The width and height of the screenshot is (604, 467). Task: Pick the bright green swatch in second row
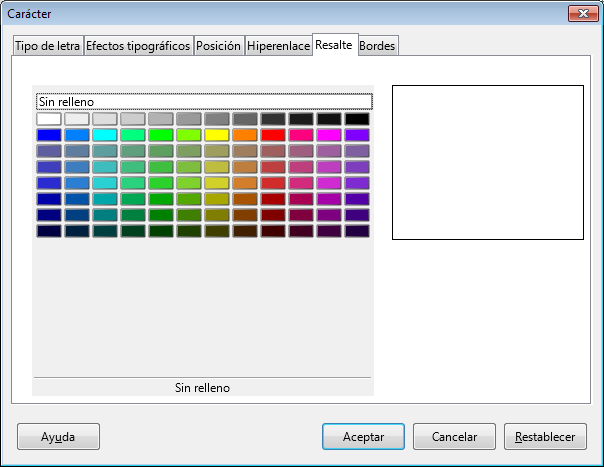point(161,135)
